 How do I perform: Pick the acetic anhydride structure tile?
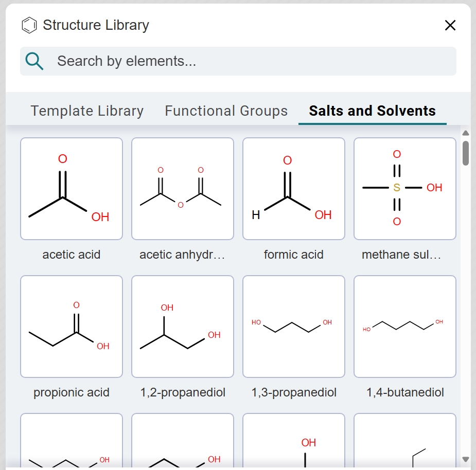tap(183, 189)
